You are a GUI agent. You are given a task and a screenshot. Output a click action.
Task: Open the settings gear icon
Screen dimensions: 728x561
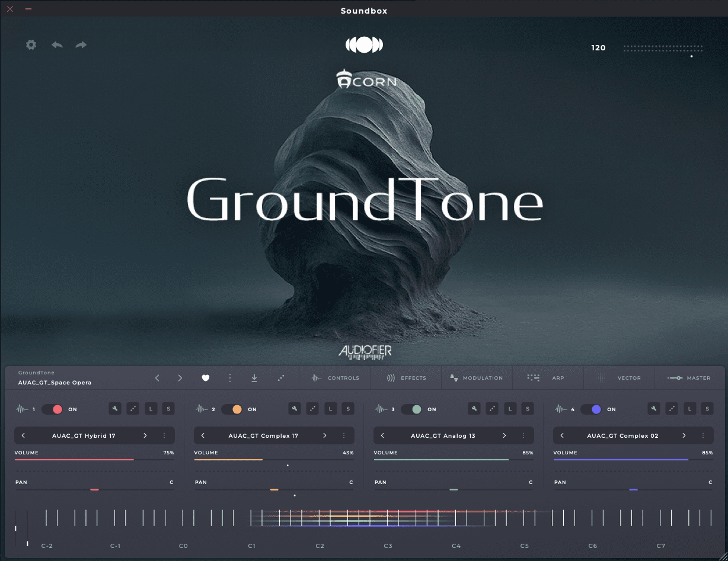tap(31, 45)
